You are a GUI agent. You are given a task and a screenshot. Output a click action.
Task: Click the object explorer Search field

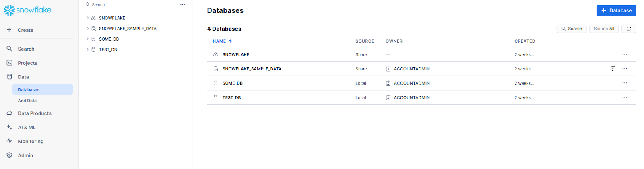tap(129, 5)
